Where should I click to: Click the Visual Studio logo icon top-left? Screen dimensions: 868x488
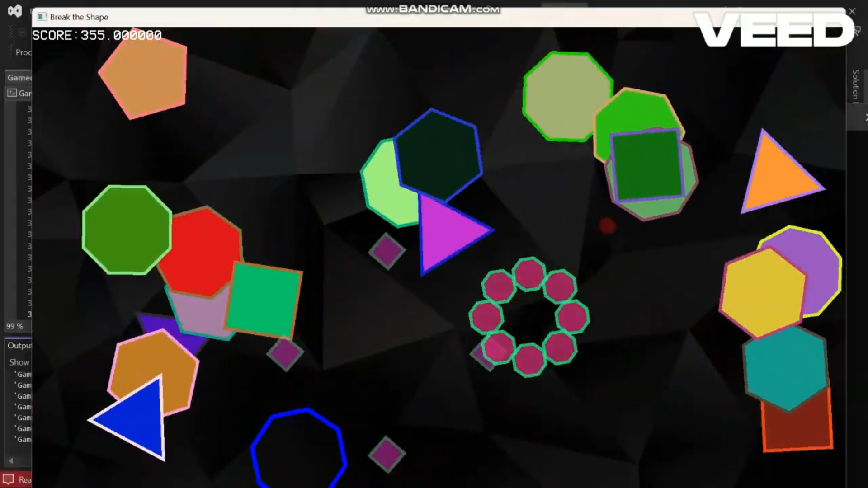click(15, 10)
